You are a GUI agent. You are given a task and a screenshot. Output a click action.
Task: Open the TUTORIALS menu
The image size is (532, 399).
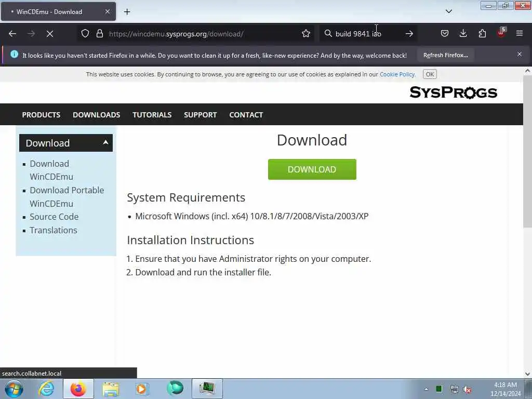[152, 115]
